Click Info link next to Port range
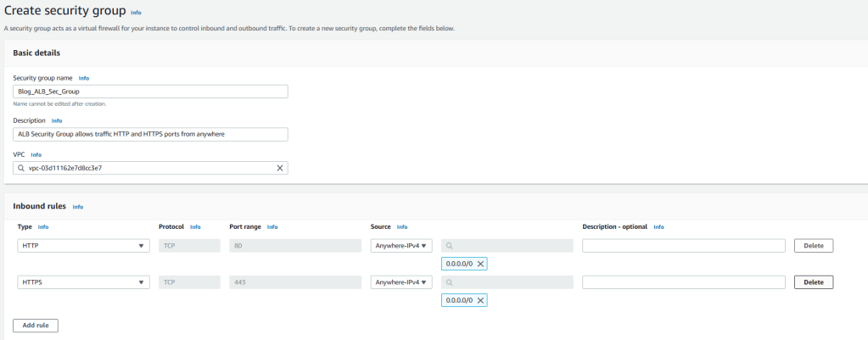The width and height of the screenshot is (868, 340). click(x=272, y=227)
